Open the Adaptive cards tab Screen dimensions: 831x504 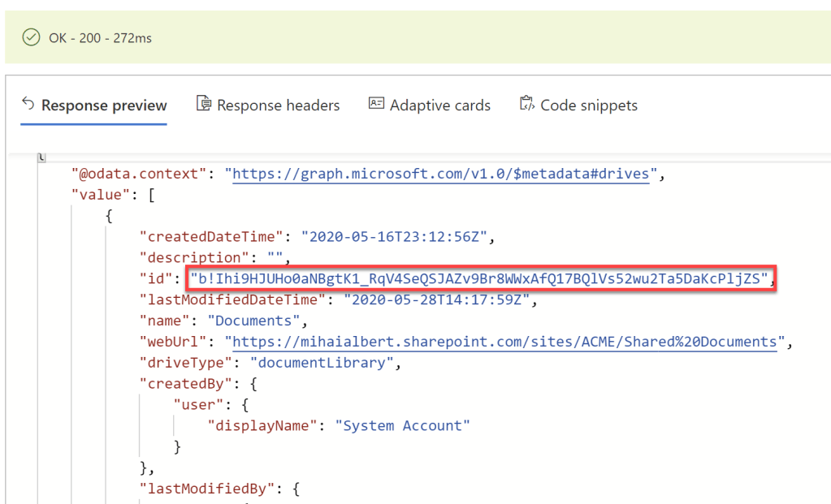tap(439, 106)
